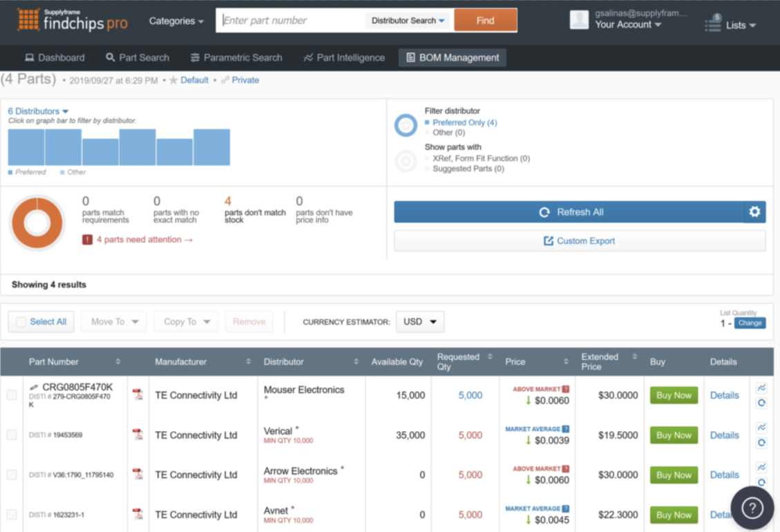Viewport: 780px width, 532px height.
Task: Click Above Market info icon for Mouser
Action: coord(566,389)
